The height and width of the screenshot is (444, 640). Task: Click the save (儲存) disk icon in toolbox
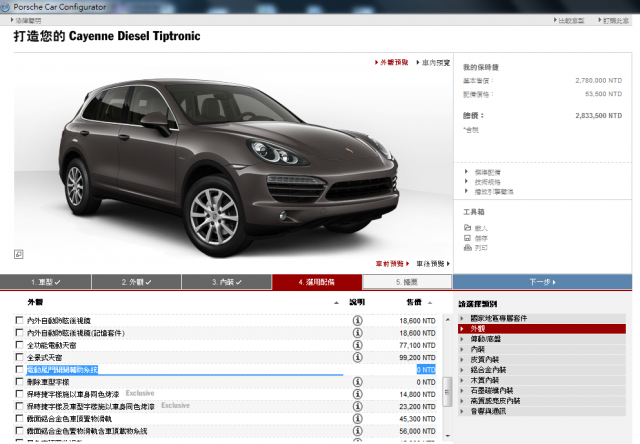[x=467, y=238]
